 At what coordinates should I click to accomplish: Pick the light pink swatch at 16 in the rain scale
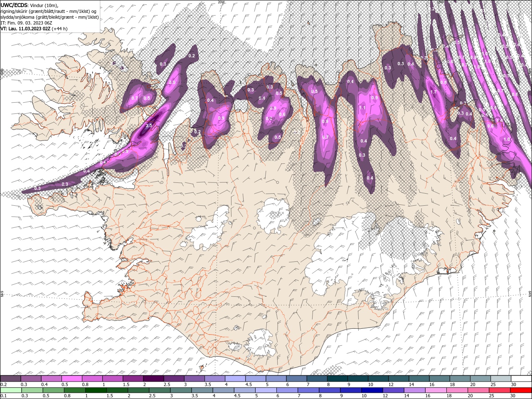(436, 390)
